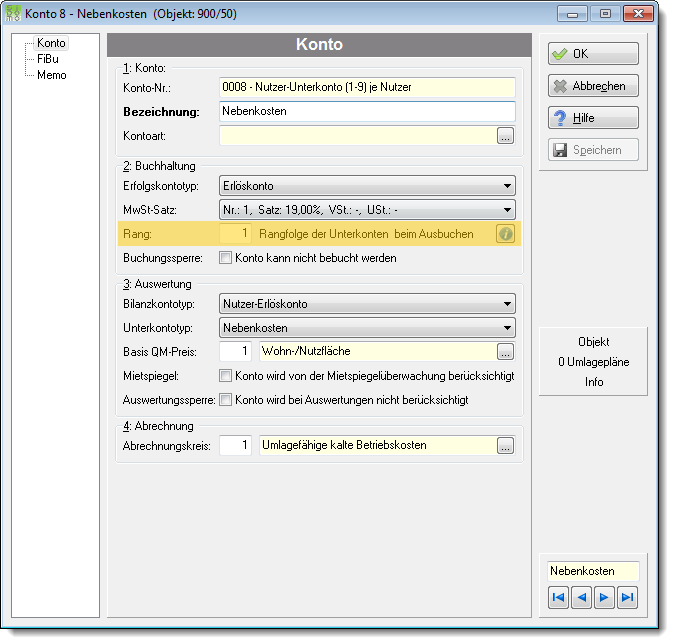Go to the previous account record
This screenshot has height=644, width=674.
pos(582,598)
